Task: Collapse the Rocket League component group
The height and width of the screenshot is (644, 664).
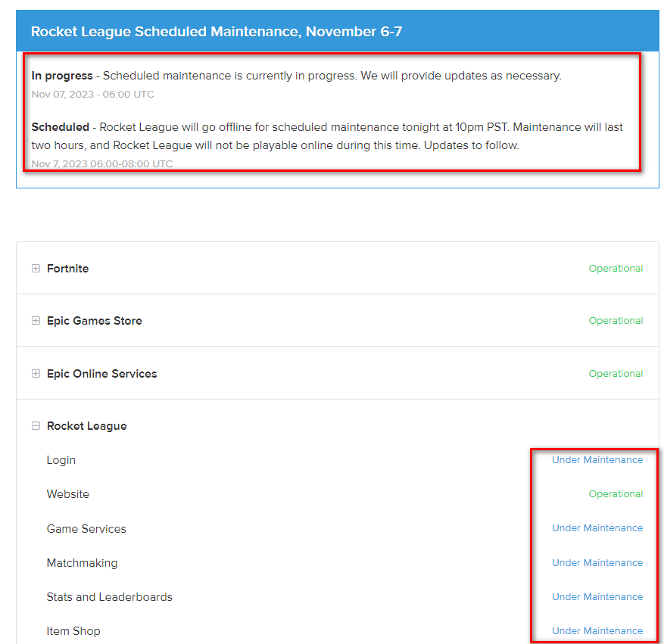Action: (x=36, y=425)
